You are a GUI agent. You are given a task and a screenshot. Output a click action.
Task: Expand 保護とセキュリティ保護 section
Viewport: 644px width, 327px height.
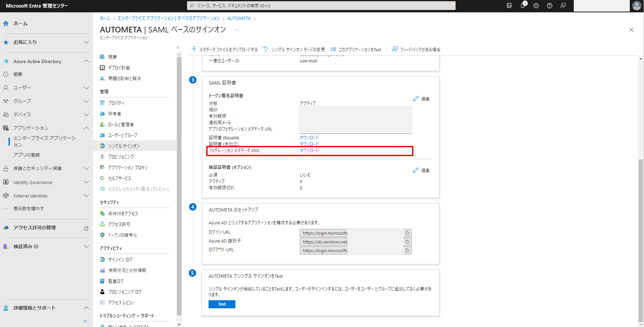(86, 169)
